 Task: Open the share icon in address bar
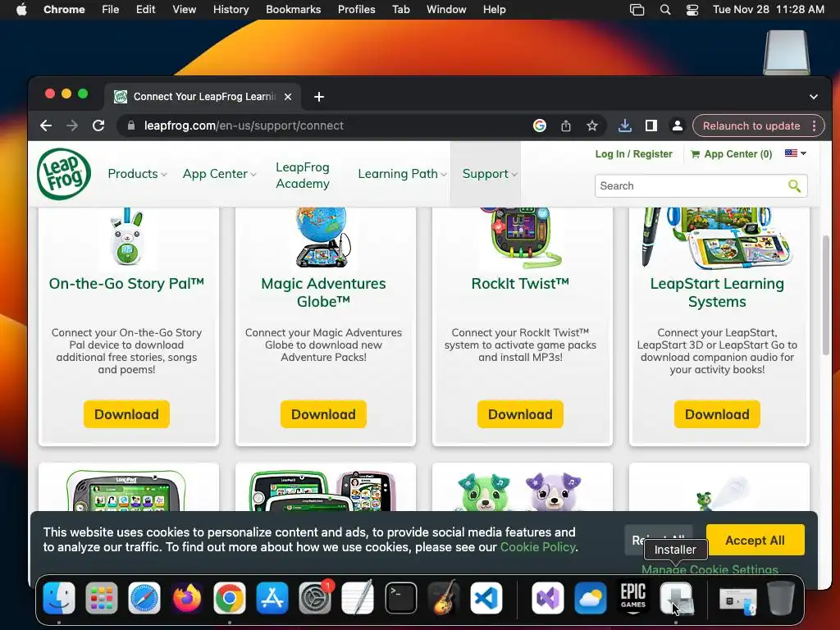coord(566,126)
